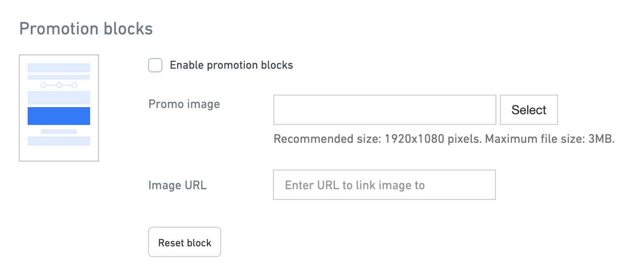Image resolution: width=644 pixels, height=266 pixels.
Task: Click the blue highlighted block in the preview
Action: click(x=58, y=116)
